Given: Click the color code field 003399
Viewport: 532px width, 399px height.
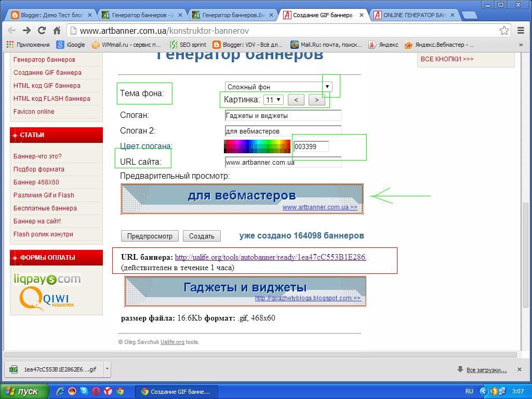Looking at the screenshot, I should point(311,147).
